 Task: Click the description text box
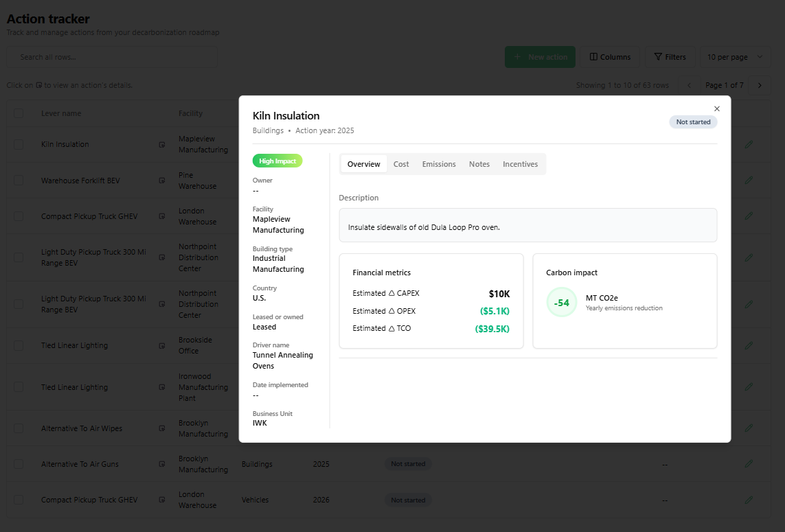click(527, 225)
